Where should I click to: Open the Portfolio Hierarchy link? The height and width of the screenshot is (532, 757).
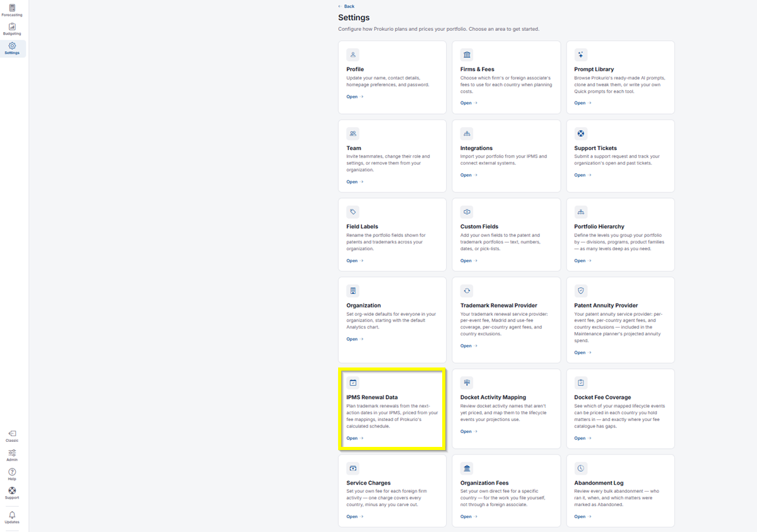pos(583,260)
